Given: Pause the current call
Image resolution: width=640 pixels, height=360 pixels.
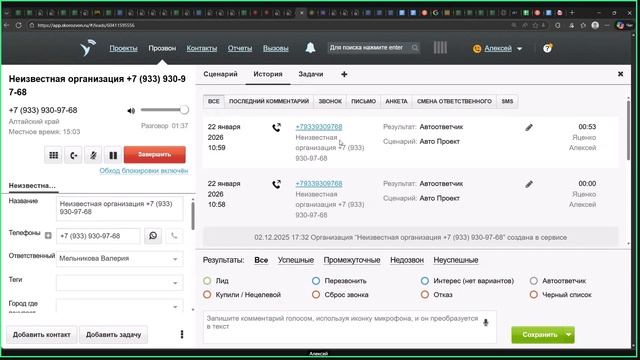Looking at the screenshot, I should 113,155.
